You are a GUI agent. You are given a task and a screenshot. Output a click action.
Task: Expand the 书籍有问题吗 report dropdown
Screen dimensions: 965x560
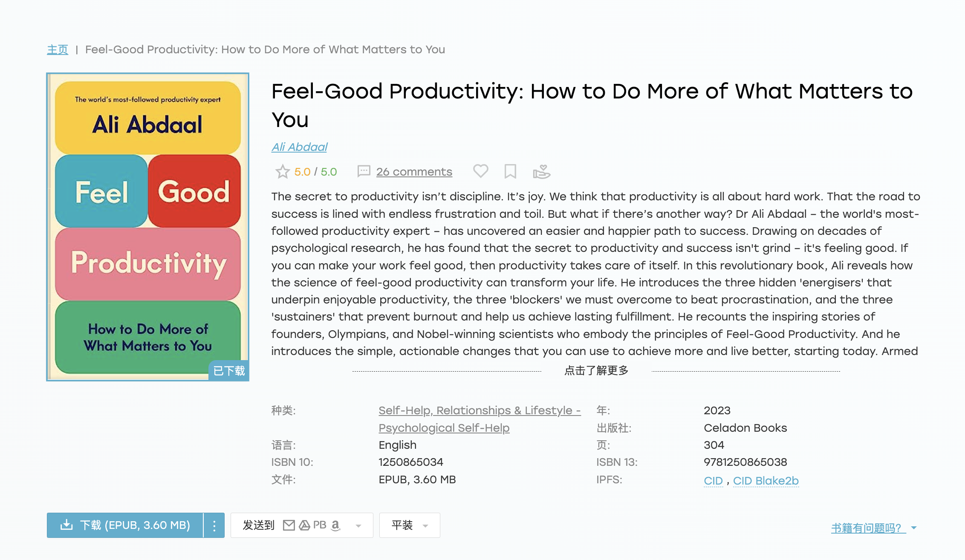click(x=914, y=528)
